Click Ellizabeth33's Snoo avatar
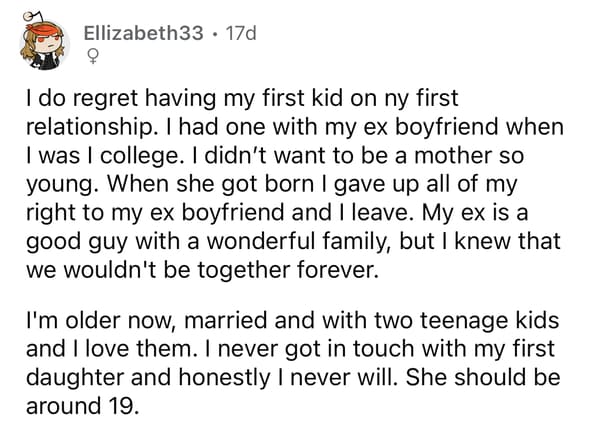The image size is (599, 423). (45, 42)
